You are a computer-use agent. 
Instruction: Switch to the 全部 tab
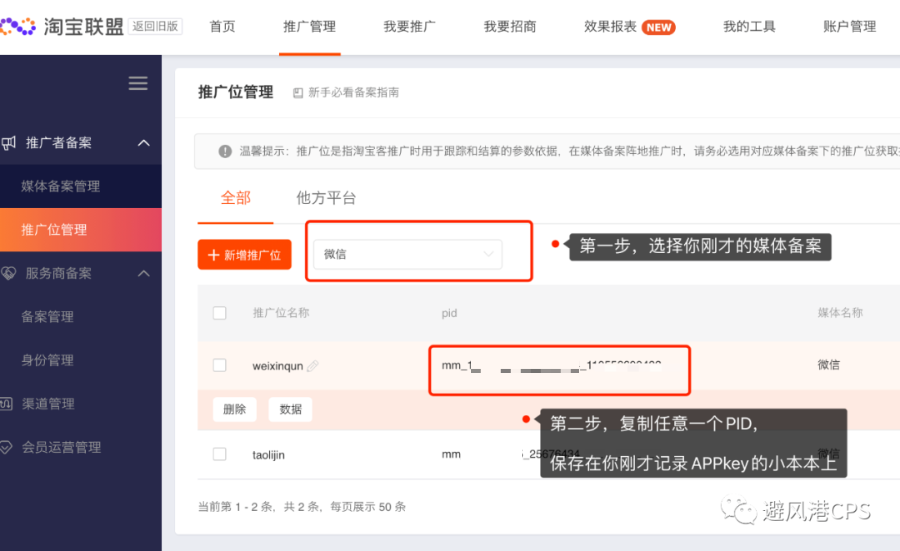coord(235,198)
